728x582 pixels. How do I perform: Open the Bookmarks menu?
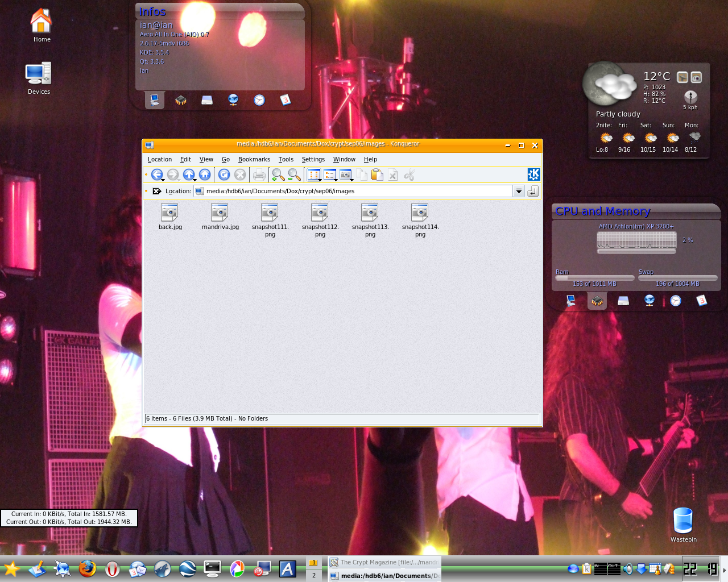tap(254, 160)
